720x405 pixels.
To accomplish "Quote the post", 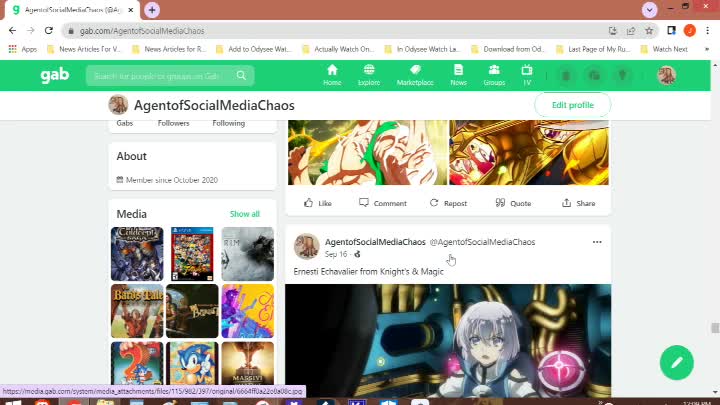I will click(x=513, y=203).
